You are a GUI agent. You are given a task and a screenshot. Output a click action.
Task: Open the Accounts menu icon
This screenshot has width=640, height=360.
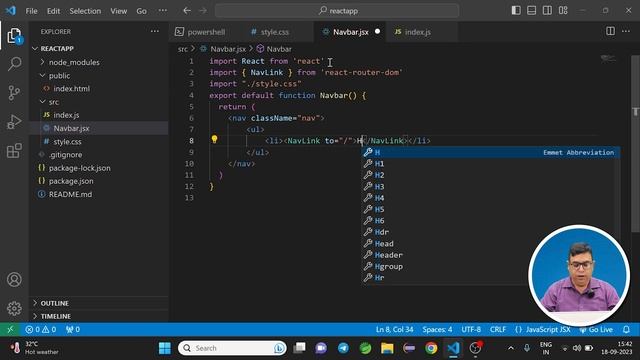coord(14,280)
